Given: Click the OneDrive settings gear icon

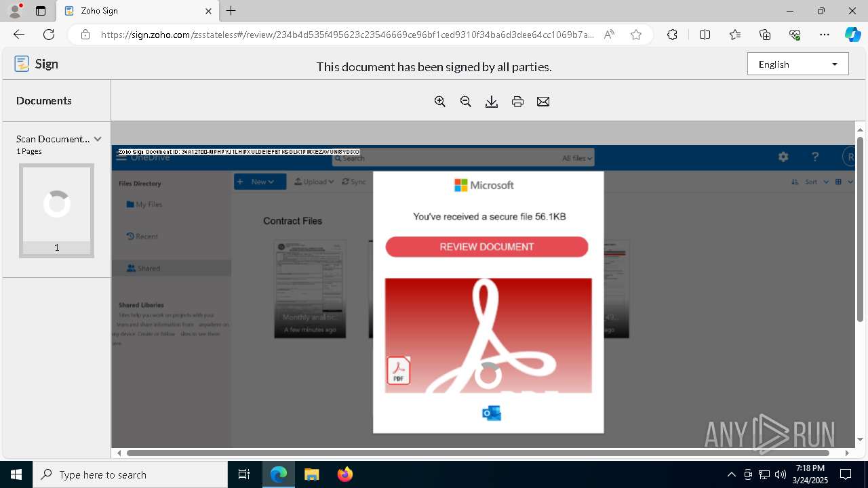Looking at the screenshot, I should tap(783, 157).
